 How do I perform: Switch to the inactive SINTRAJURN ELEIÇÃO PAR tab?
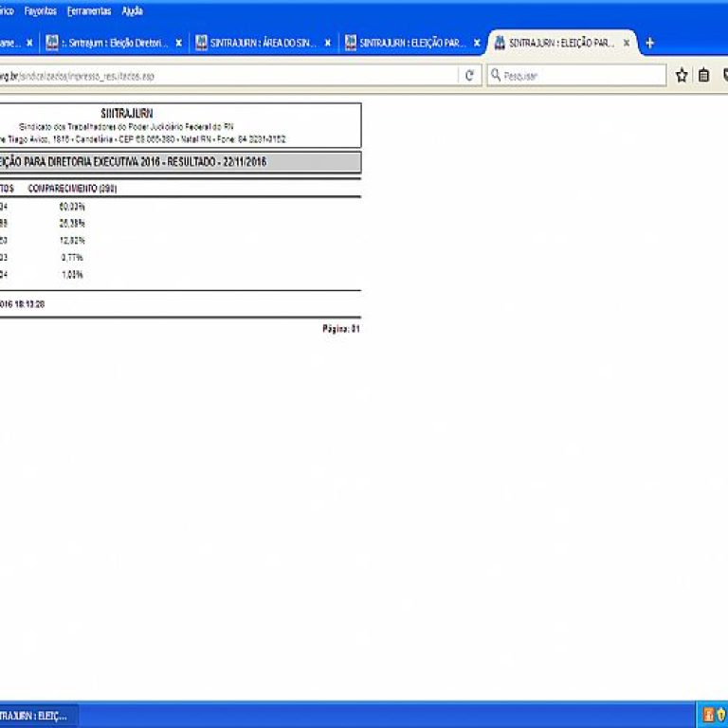(x=412, y=43)
